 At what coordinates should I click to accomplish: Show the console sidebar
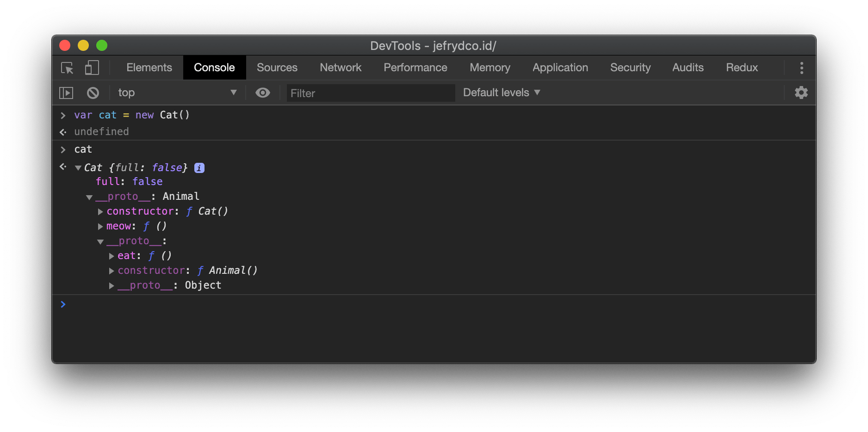(66, 93)
